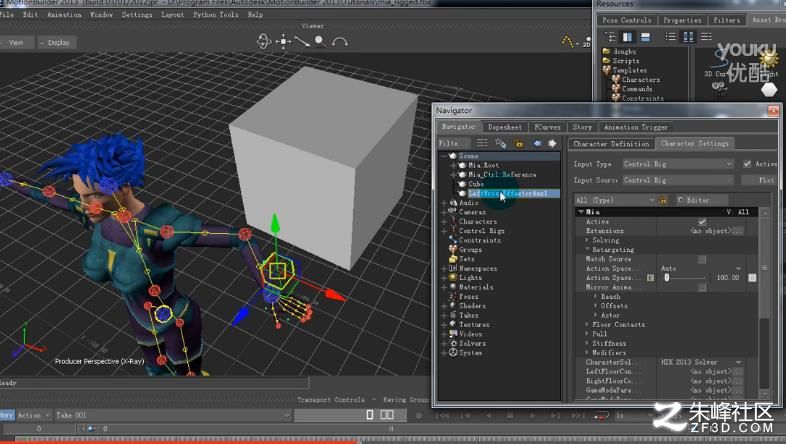
Task: Select the Cube item in Scene tree
Action: [x=476, y=184]
